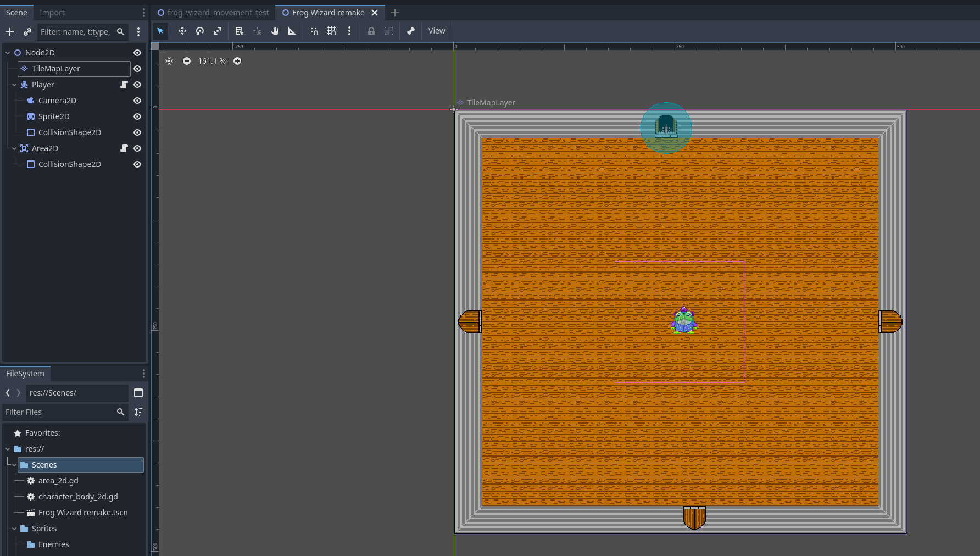Select the Rotate mode tool
The height and width of the screenshot is (556, 980).
[200, 31]
